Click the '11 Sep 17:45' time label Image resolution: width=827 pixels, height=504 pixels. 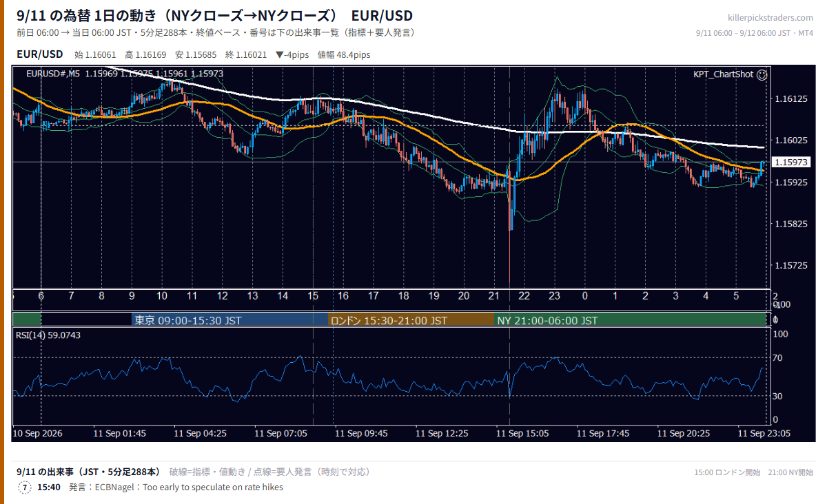pyautogui.click(x=603, y=434)
